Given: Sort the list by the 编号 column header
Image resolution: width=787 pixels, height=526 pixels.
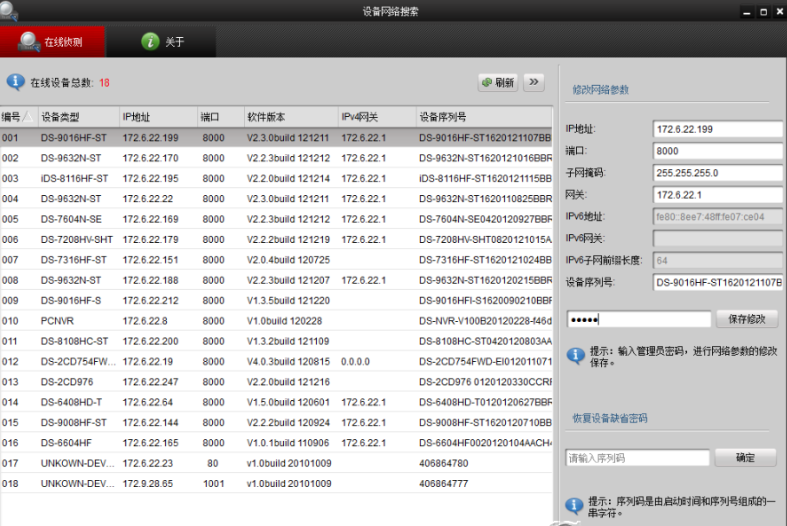Looking at the screenshot, I should tap(18, 117).
